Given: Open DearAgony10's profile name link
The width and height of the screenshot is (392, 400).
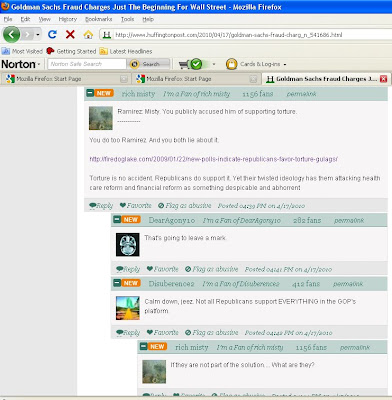Looking at the screenshot, I should tap(172, 220).
